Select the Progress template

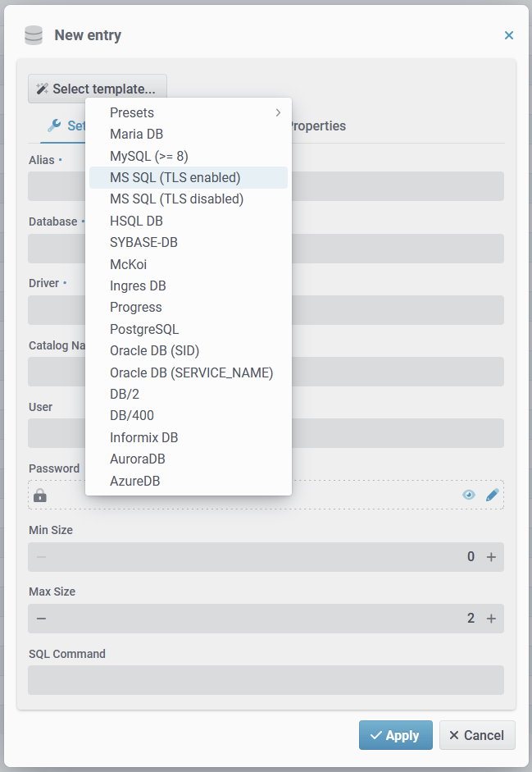coord(189,308)
